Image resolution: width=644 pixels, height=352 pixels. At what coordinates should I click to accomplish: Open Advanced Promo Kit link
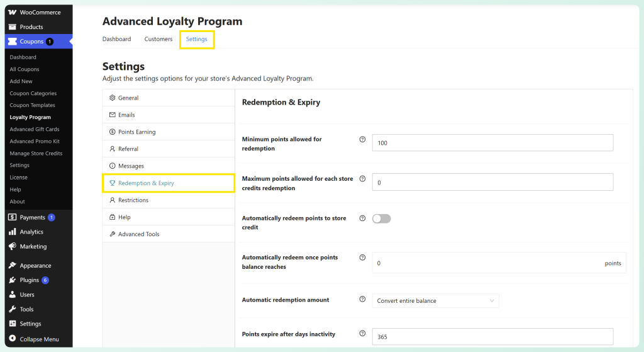pyautogui.click(x=35, y=141)
